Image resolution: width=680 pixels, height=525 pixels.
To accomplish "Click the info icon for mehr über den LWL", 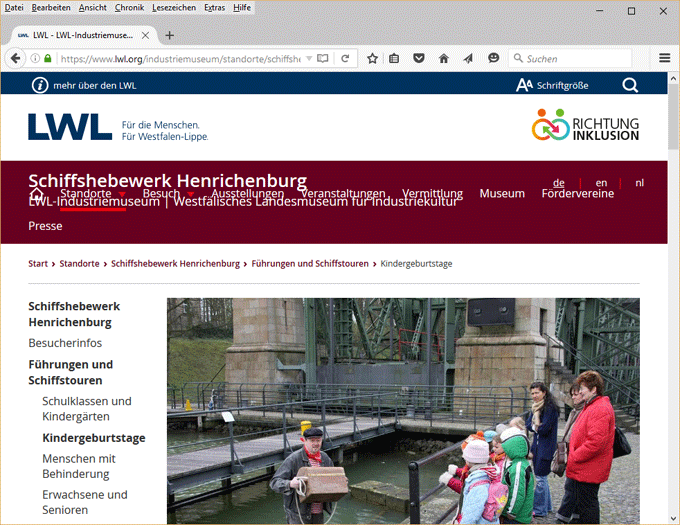I will [40, 85].
